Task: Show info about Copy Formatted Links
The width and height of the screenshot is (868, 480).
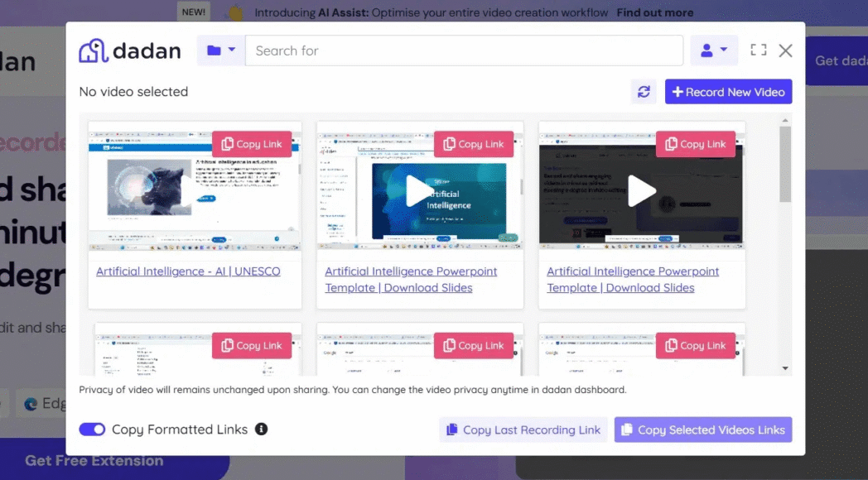Action: [x=261, y=430]
